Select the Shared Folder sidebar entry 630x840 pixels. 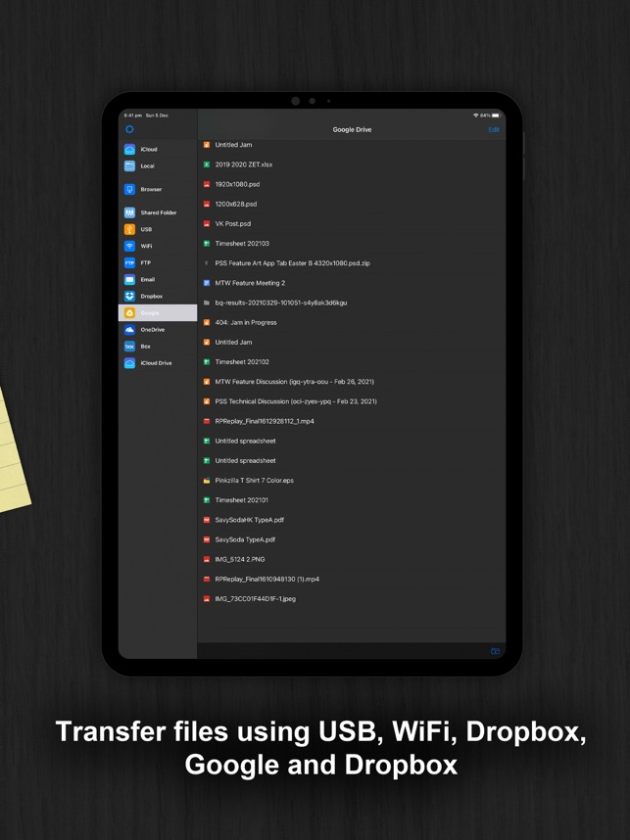coord(158,212)
